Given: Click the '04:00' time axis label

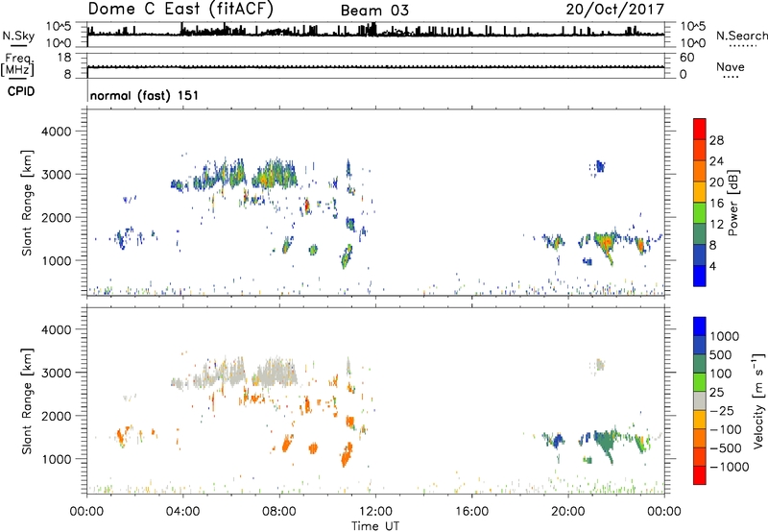Looking at the screenshot, I should (x=182, y=512).
